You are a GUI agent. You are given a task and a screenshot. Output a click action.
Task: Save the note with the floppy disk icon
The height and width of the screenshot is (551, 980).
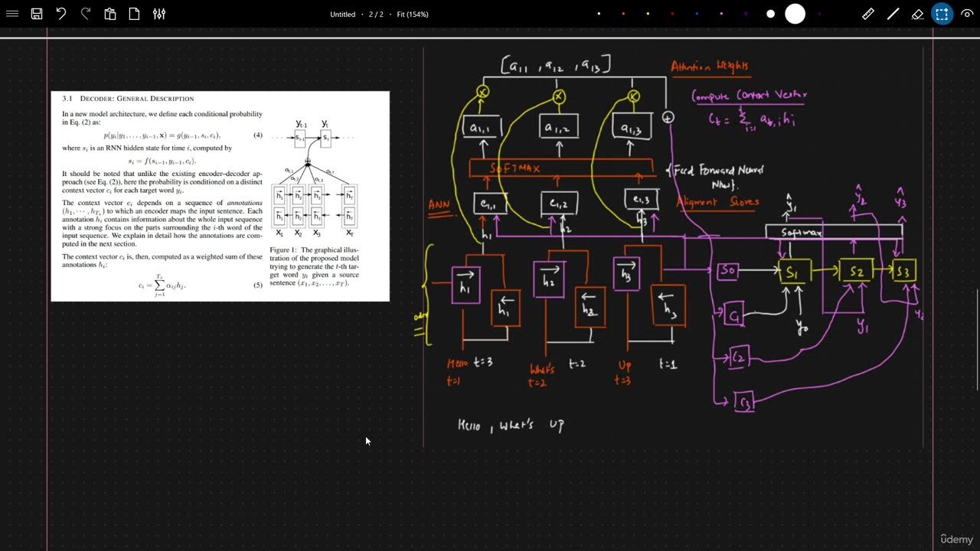click(x=37, y=14)
